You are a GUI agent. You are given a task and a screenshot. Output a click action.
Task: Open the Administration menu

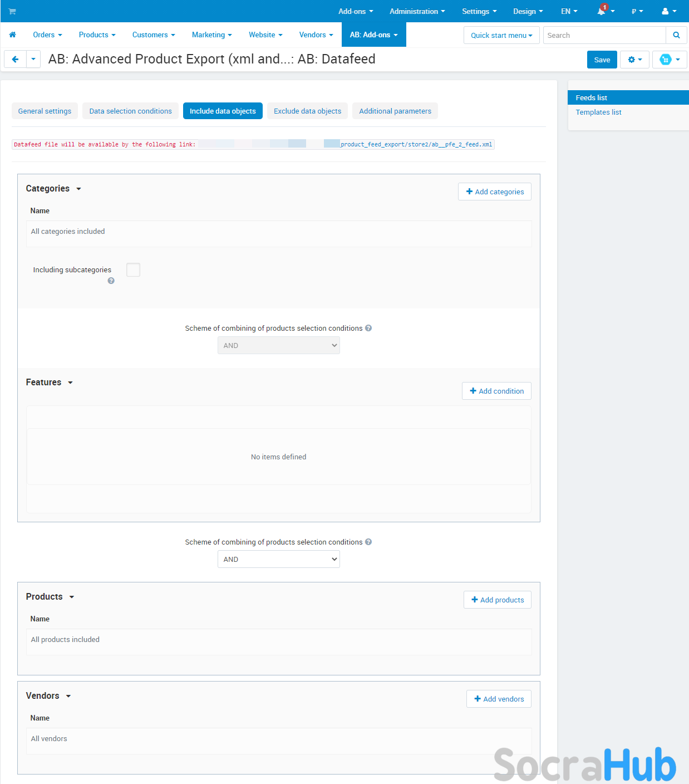pyautogui.click(x=417, y=11)
